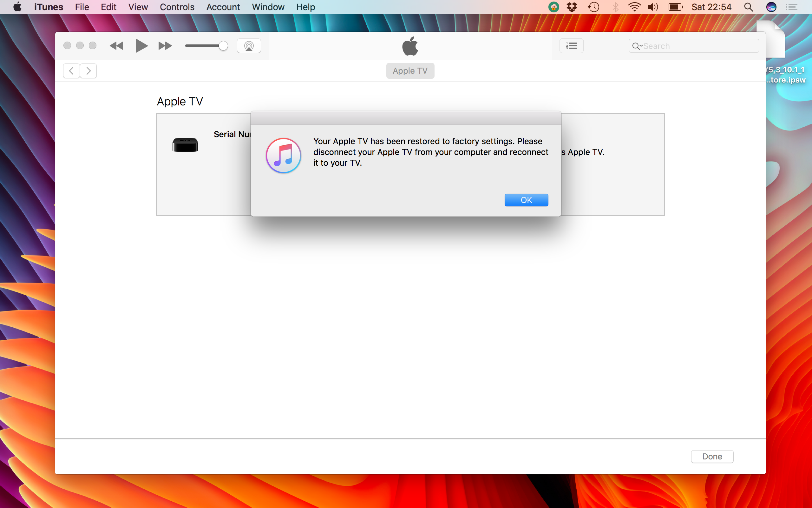
Task: Open Notification Center icon
Action: tap(791, 7)
